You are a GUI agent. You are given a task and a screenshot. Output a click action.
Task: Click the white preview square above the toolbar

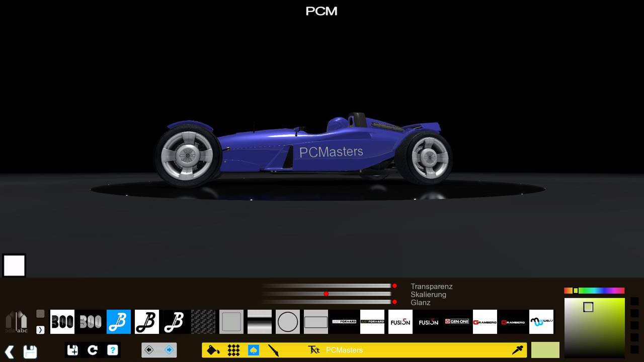(14, 265)
